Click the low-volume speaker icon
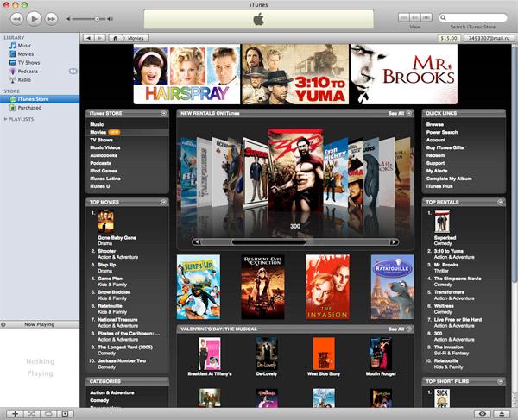This screenshot has height=420, width=518. [68, 19]
